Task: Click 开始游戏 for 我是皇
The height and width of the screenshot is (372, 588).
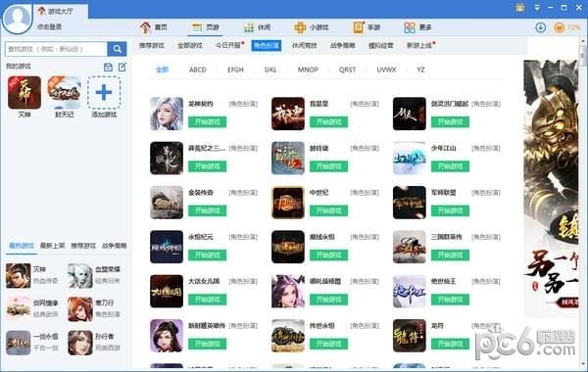Action: 328,121
